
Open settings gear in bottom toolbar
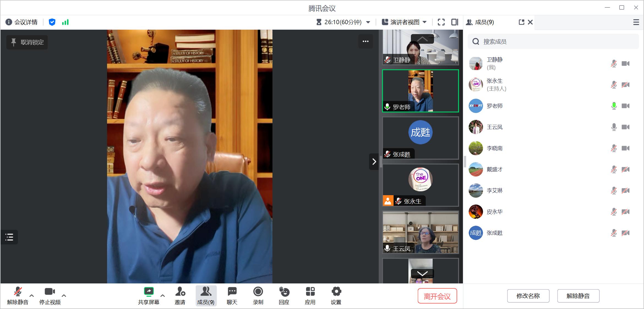coord(336,292)
